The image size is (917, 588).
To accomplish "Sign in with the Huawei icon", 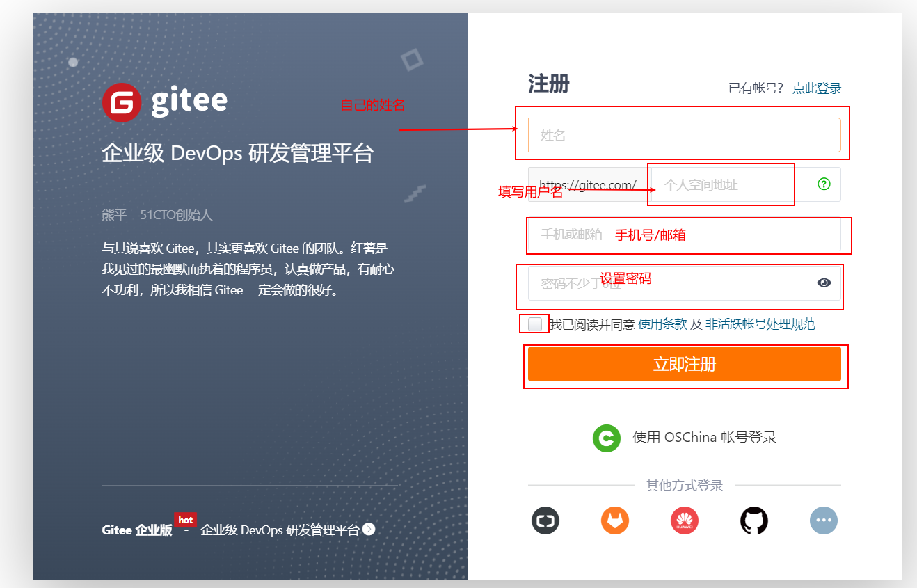I will pyautogui.click(x=685, y=520).
